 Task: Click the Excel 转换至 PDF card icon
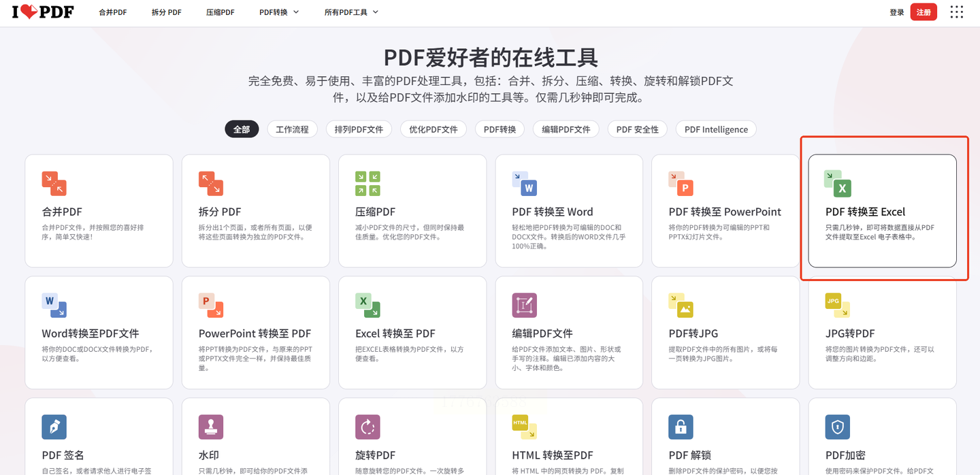point(367,306)
